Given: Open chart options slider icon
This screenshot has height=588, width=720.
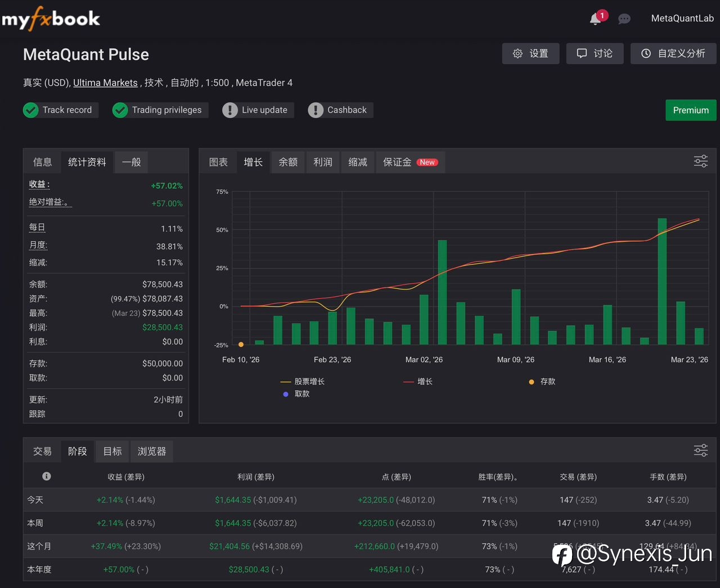Looking at the screenshot, I should click(x=701, y=162).
